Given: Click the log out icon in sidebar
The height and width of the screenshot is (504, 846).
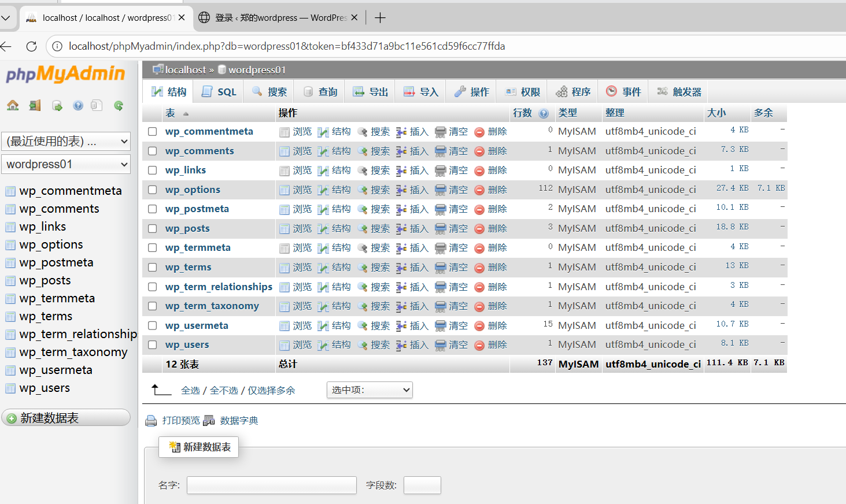Looking at the screenshot, I should tap(35, 105).
